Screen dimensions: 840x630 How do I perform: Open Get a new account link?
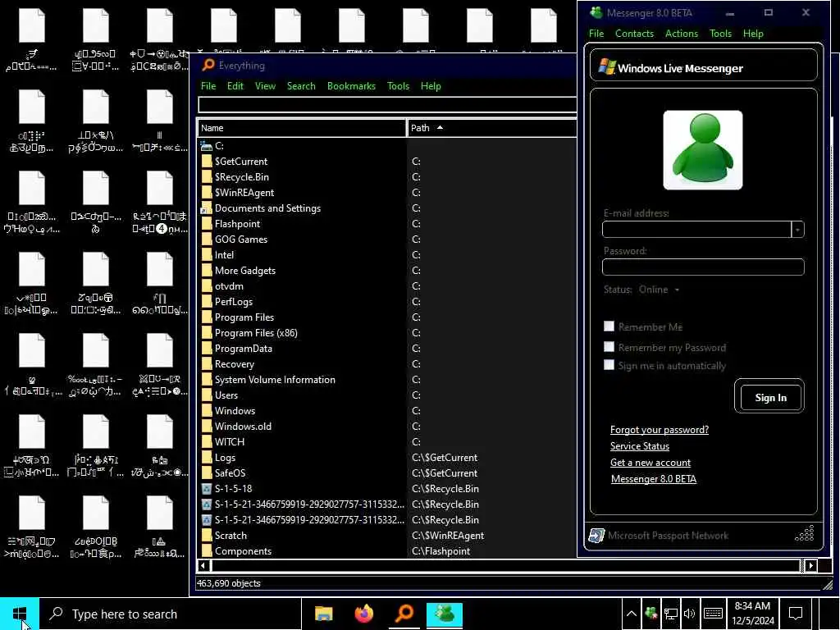(651, 463)
